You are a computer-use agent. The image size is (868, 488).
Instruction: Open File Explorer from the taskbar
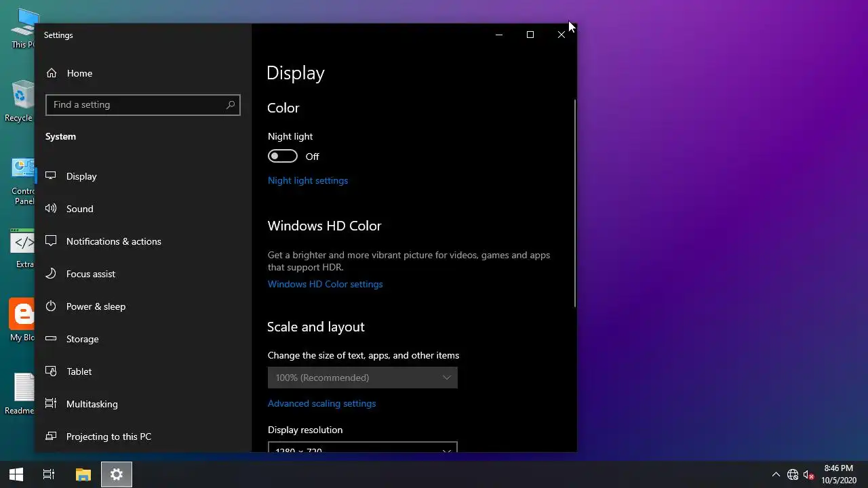tap(83, 474)
